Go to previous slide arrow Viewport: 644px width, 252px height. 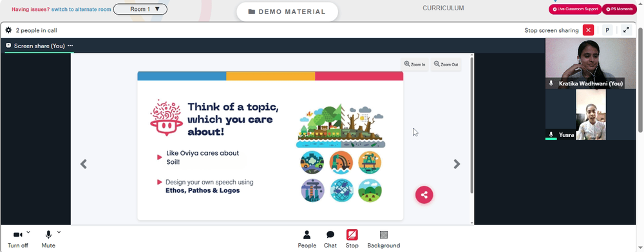(x=83, y=164)
